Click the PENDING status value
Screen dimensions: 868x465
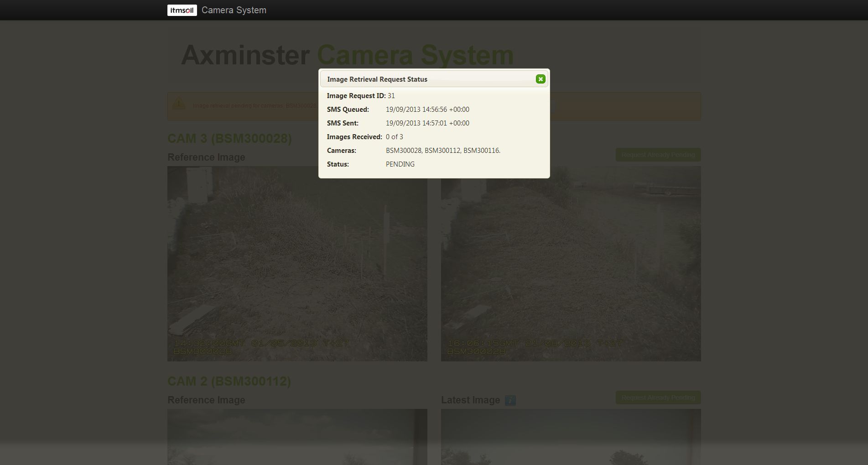point(400,164)
